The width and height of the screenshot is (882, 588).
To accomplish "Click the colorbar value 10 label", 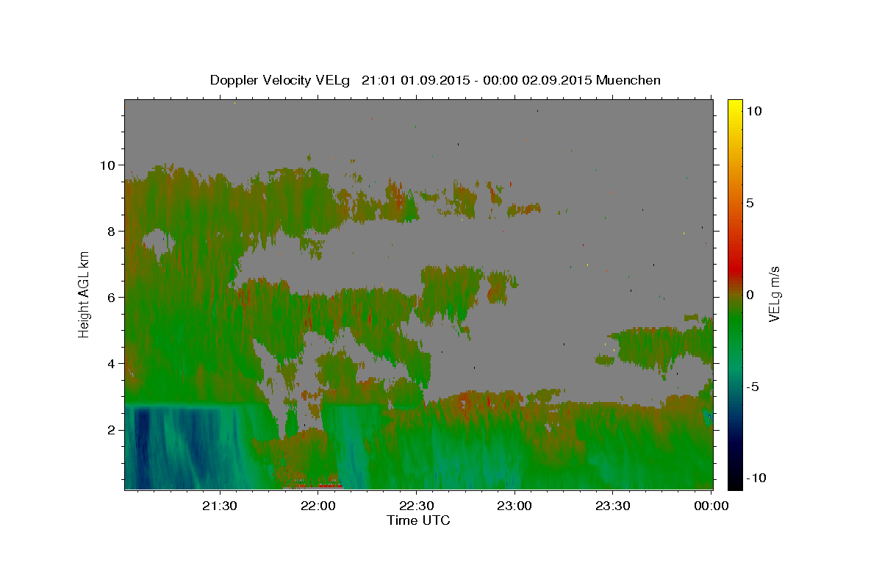I will tap(753, 111).
